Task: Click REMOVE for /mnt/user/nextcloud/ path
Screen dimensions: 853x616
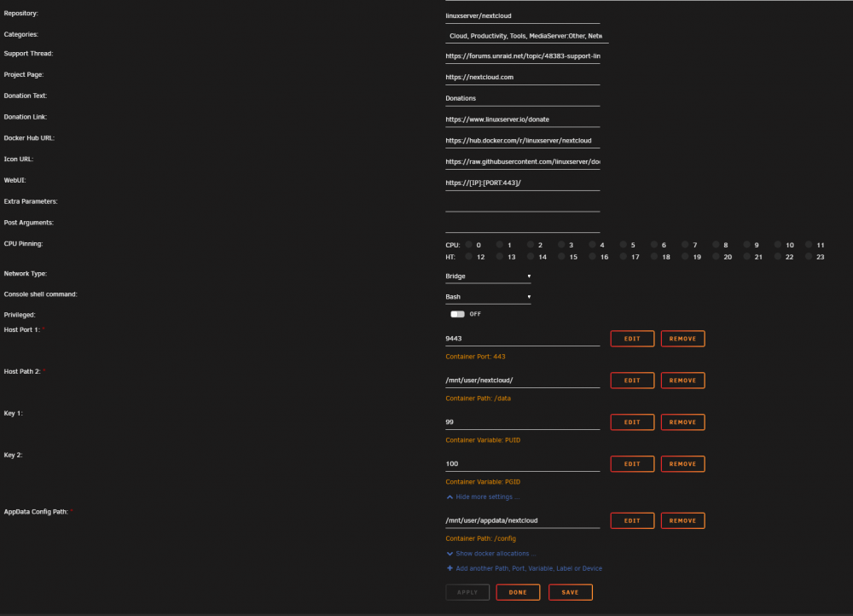Action: point(682,381)
